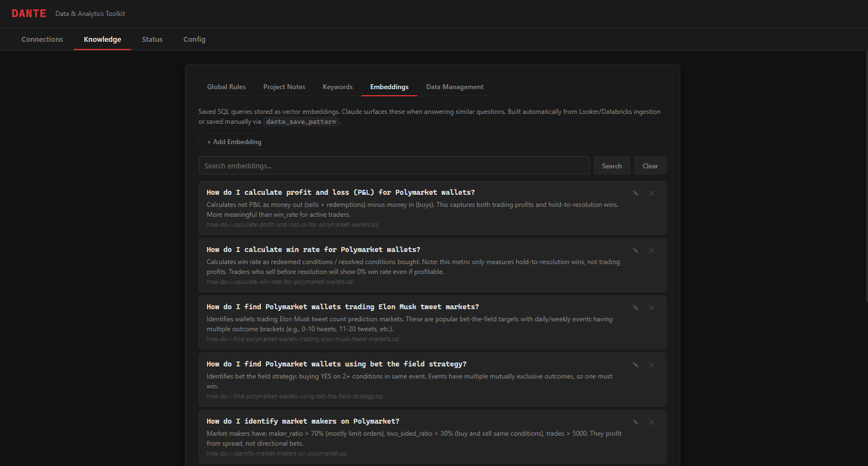Select the Global Rules sub-tab
Viewport: 868px width, 466px height.
[x=226, y=87]
